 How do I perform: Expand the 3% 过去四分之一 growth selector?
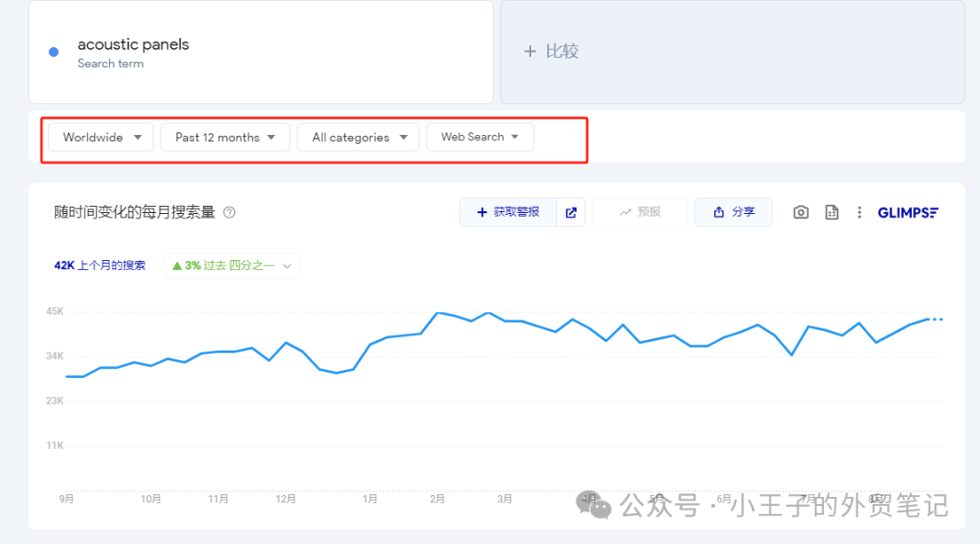coord(232,266)
